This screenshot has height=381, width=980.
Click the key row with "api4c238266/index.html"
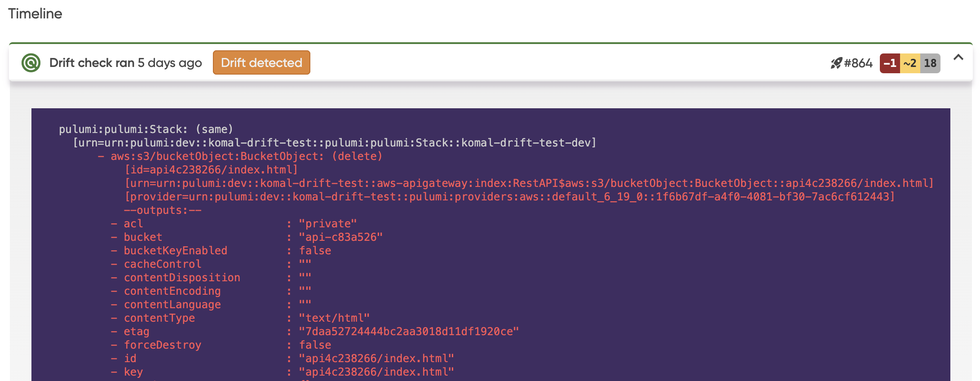[x=283, y=372]
